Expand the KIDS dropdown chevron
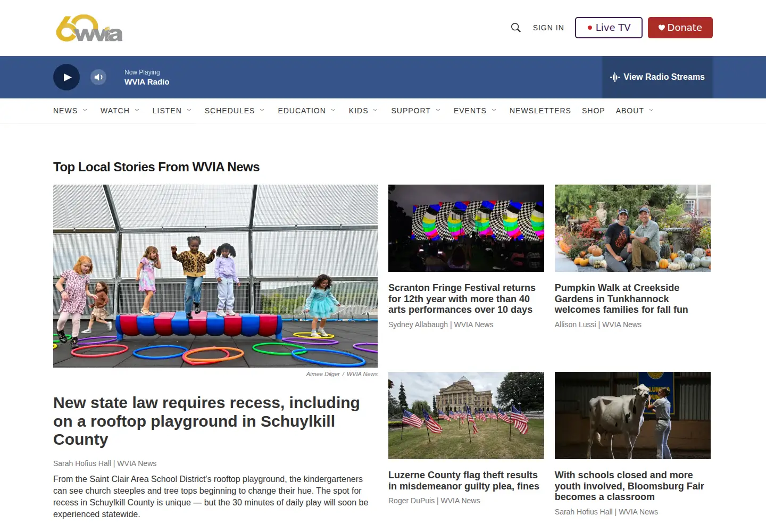 pos(376,110)
